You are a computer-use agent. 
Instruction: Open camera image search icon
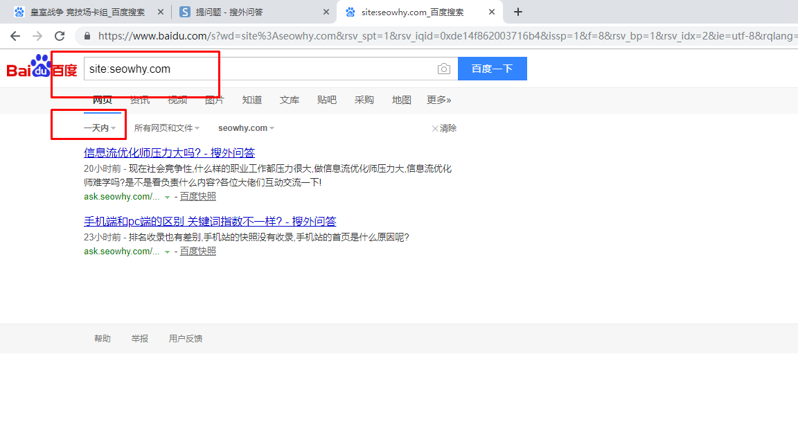[444, 69]
